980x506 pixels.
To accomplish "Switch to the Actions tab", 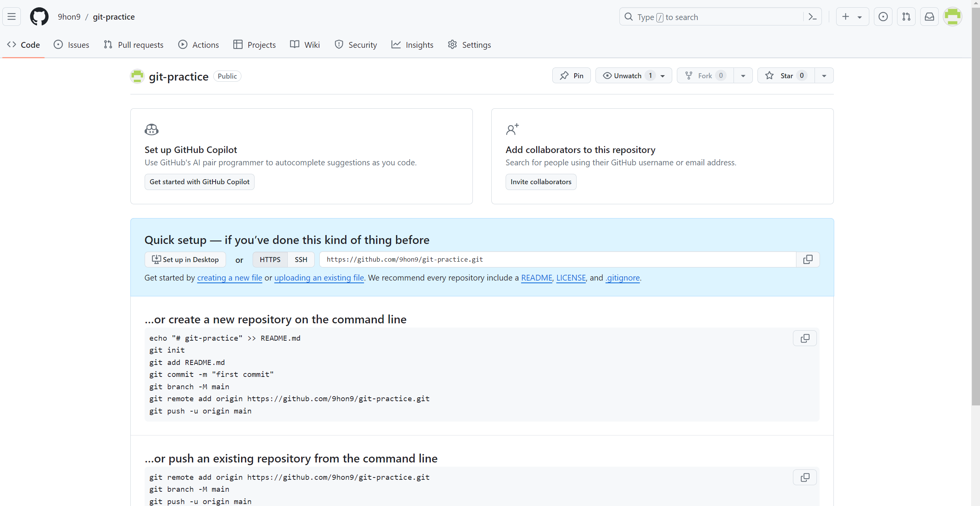I will coord(199,45).
